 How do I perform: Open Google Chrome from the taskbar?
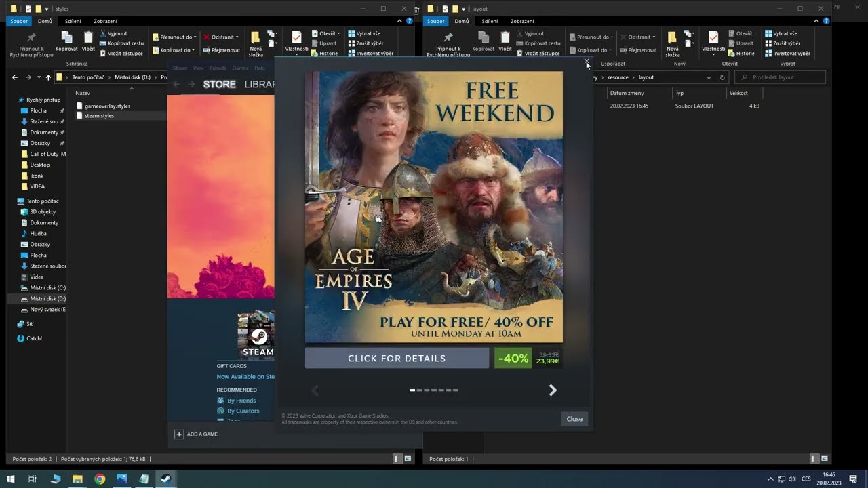pyautogui.click(x=100, y=479)
